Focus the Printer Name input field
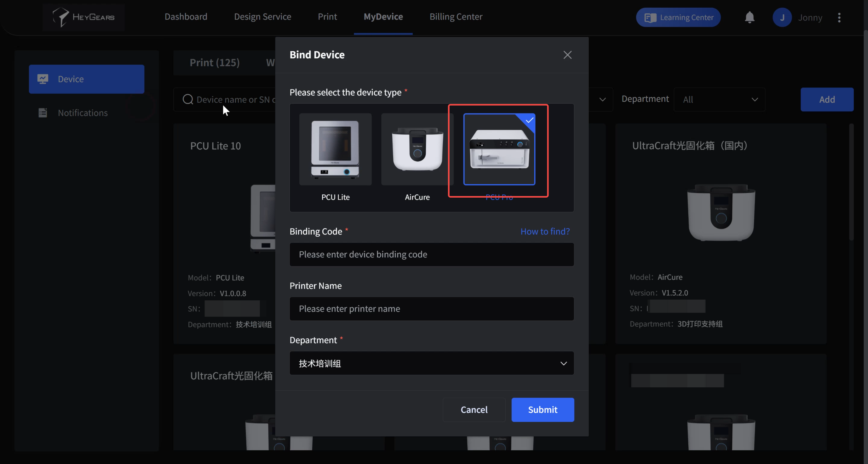868x464 pixels. (432, 309)
